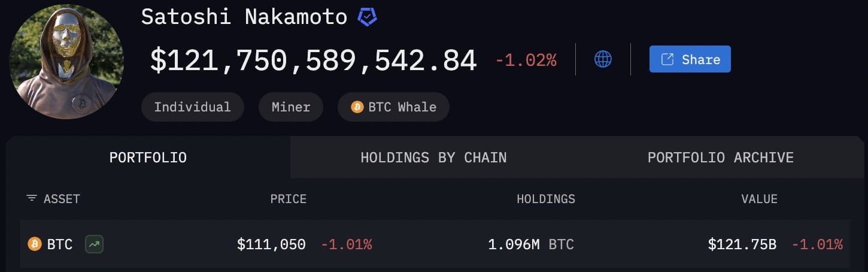The image size is (868, 272).
Task: Click the sort filter icon beside ASSET
Action: pyautogui.click(x=32, y=198)
